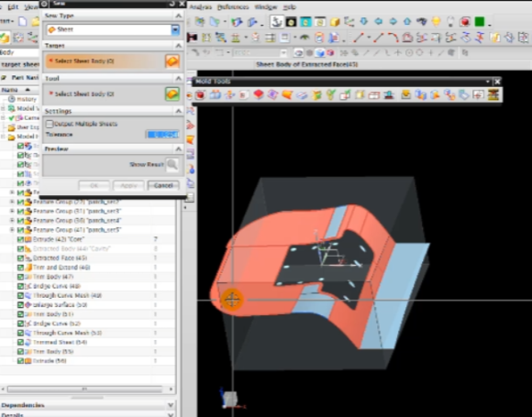The image size is (532, 417).
Task: Toggle checkbox for Extracted Face (45)
Action: (x=20, y=258)
